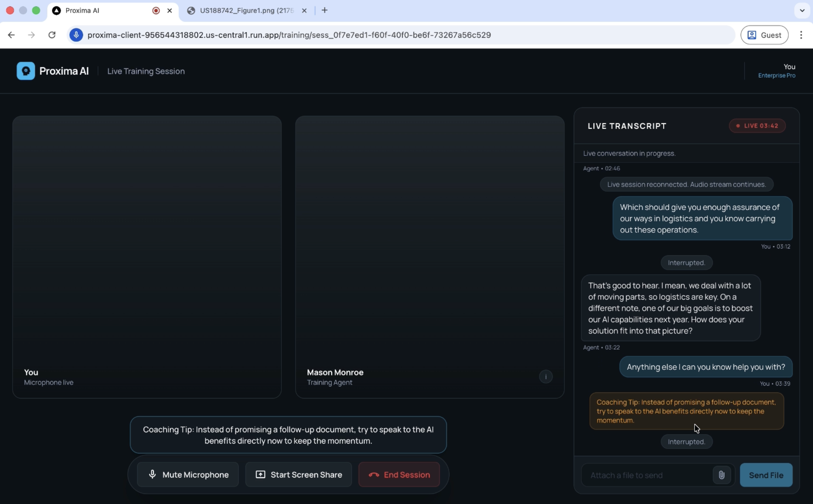Click the Attach a file to send field
Viewport: 813px width, 504px height.
(647, 475)
